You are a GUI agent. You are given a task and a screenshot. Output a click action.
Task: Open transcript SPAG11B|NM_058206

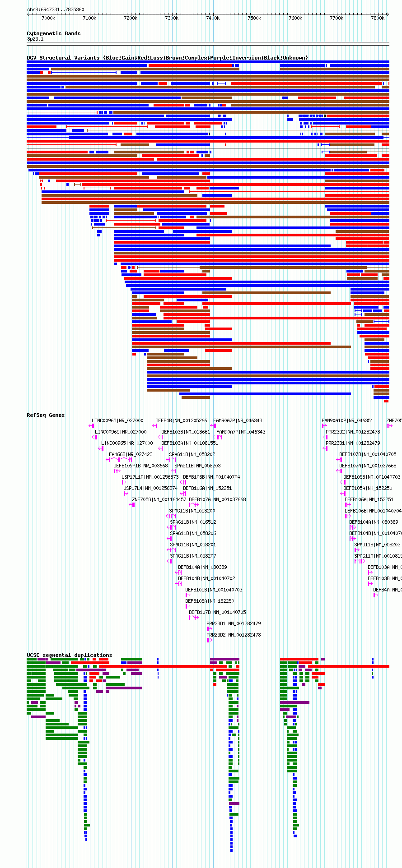[x=193, y=533]
